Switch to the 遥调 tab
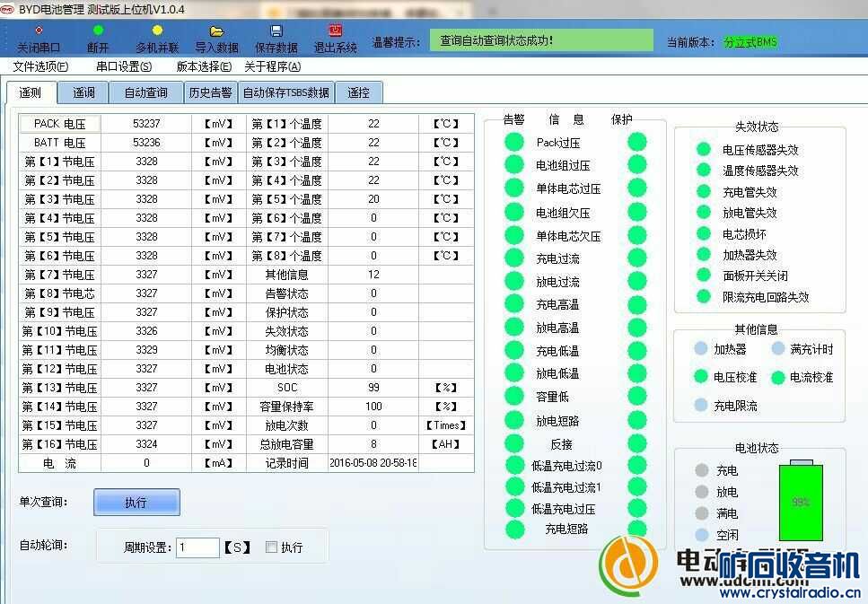Viewport: 868px width, 604px height. pyautogui.click(x=83, y=92)
